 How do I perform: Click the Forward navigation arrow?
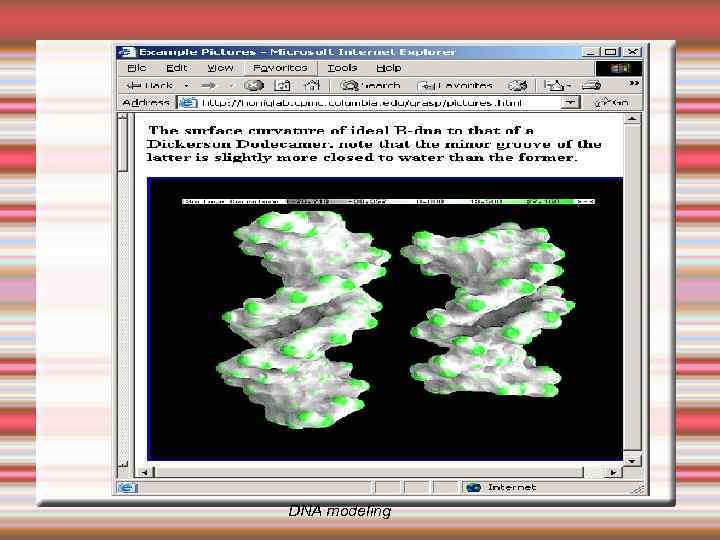[209, 85]
